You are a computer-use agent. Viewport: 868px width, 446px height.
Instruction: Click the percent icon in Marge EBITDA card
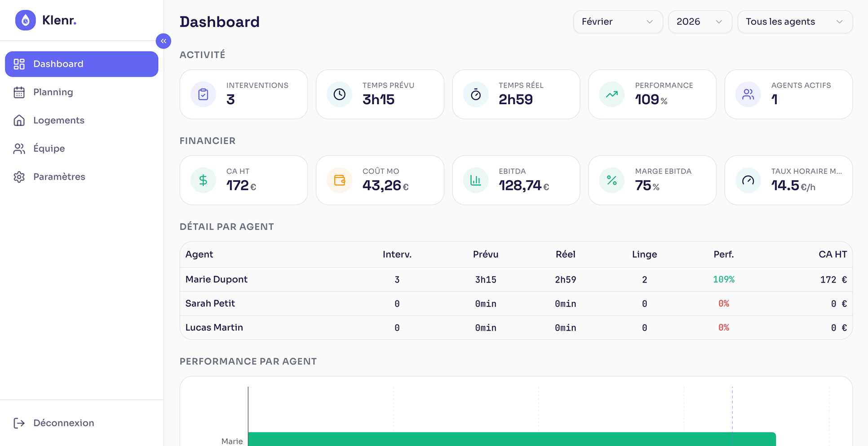tap(611, 180)
